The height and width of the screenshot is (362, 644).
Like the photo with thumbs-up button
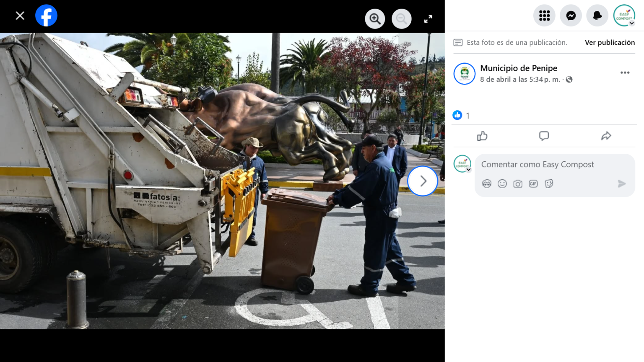[x=482, y=136]
